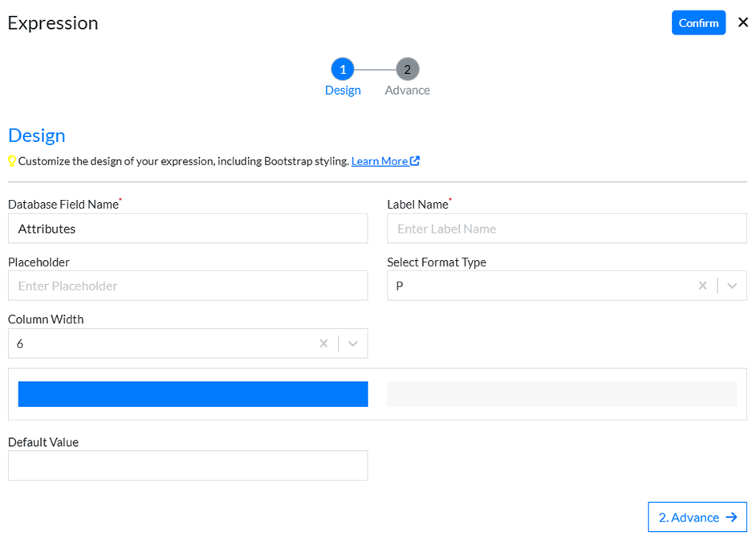Click the lightbulb tip icon
This screenshot has width=756, height=544.
tap(12, 160)
